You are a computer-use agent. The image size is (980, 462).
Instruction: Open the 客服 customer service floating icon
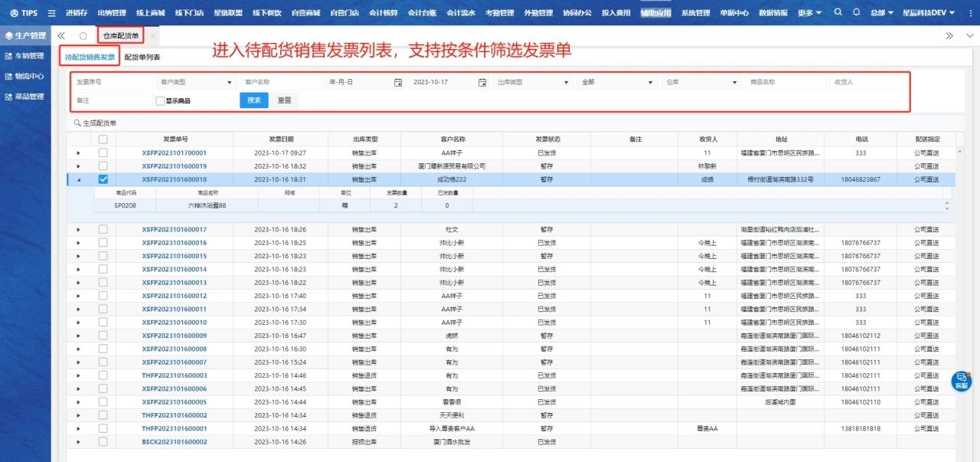(961, 380)
